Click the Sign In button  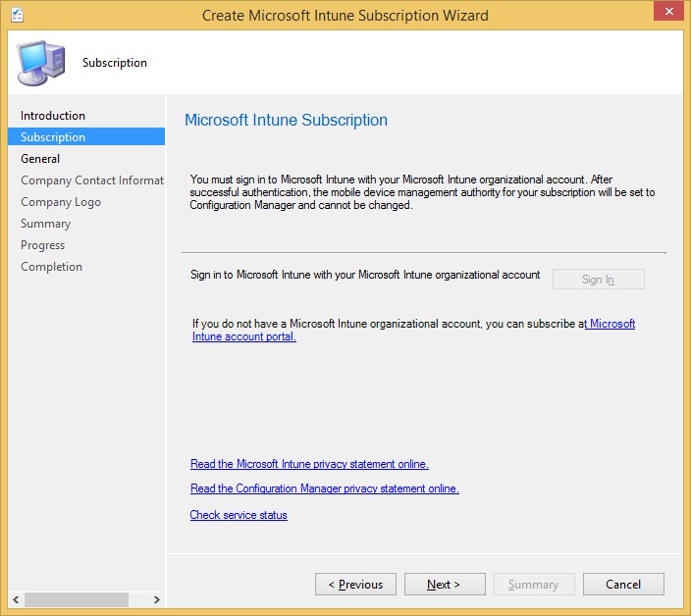coord(598,280)
